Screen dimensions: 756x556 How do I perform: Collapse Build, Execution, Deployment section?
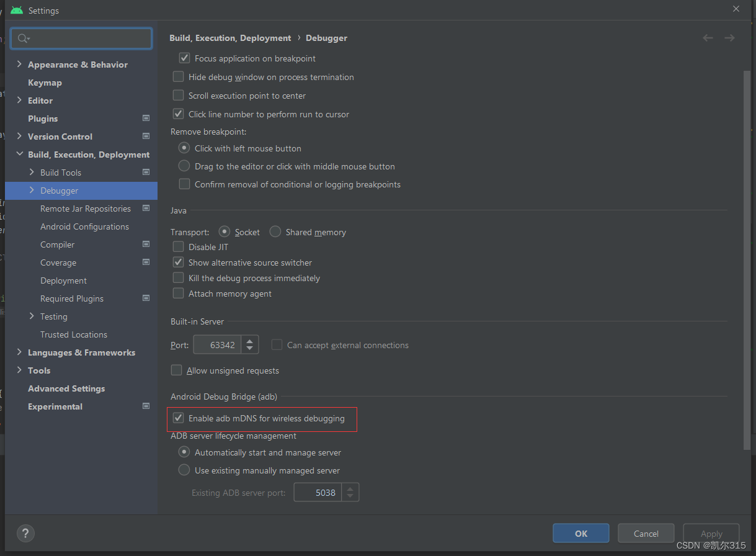19,154
